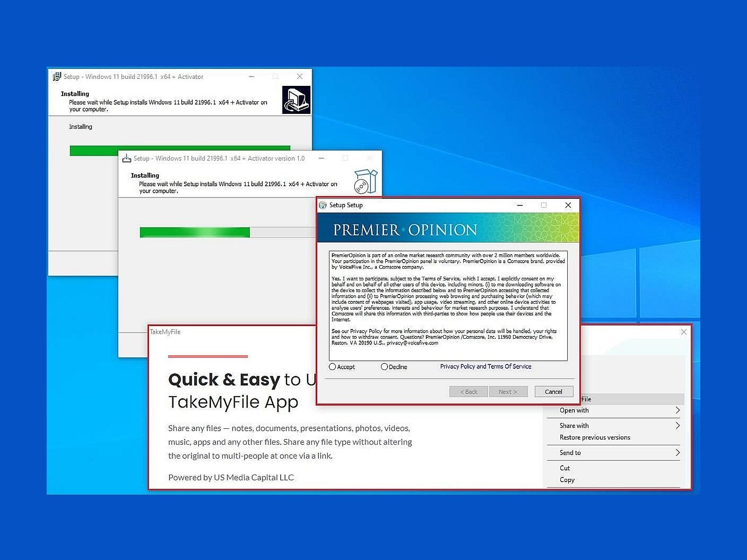Choose Share with in context menu
Image resolution: width=747 pixels, height=560 pixels.
point(613,426)
